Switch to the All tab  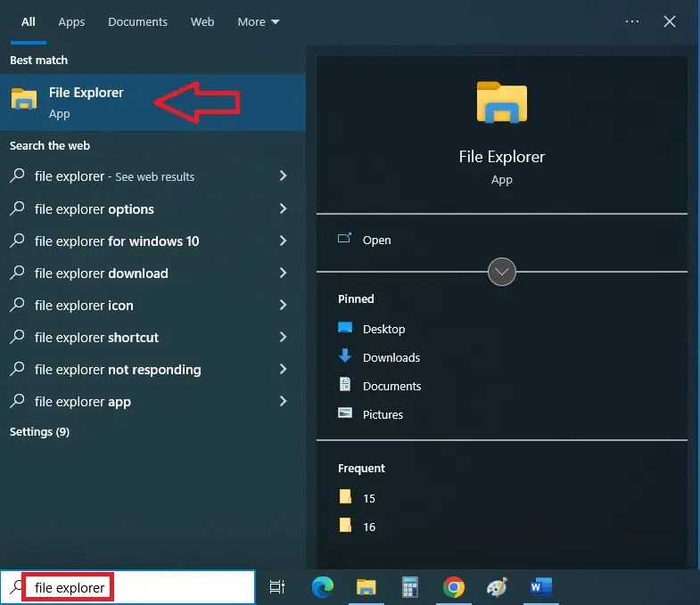click(29, 22)
